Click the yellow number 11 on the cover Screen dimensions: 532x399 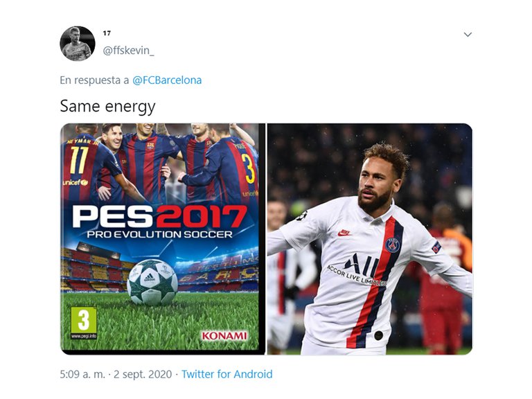pos(79,160)
